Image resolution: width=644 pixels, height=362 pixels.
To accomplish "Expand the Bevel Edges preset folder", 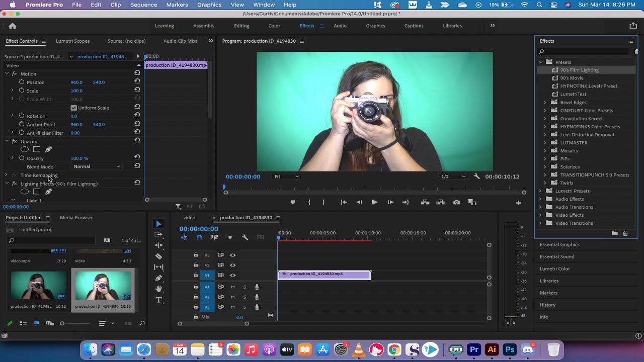I will pyautogui.click(x=545, y=103).
